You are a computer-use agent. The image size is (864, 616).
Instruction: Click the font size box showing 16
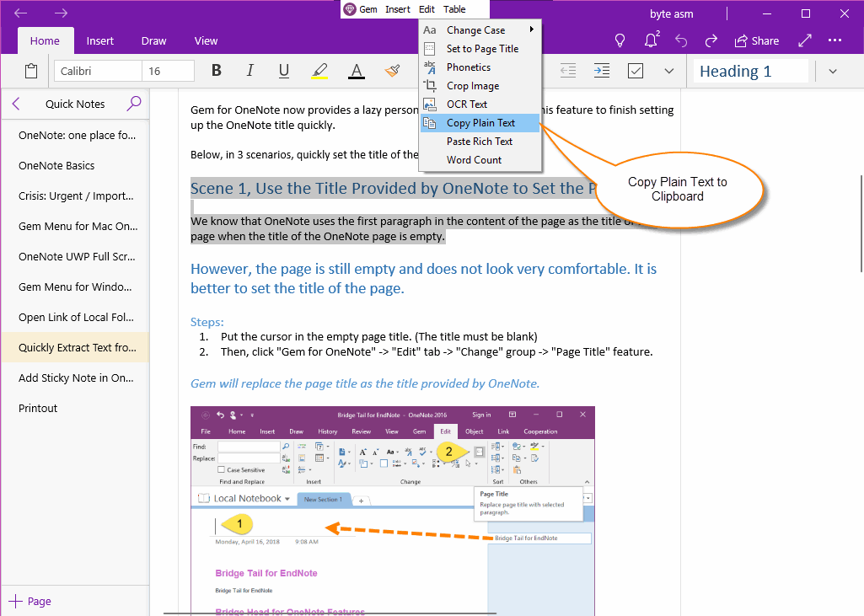168,71
